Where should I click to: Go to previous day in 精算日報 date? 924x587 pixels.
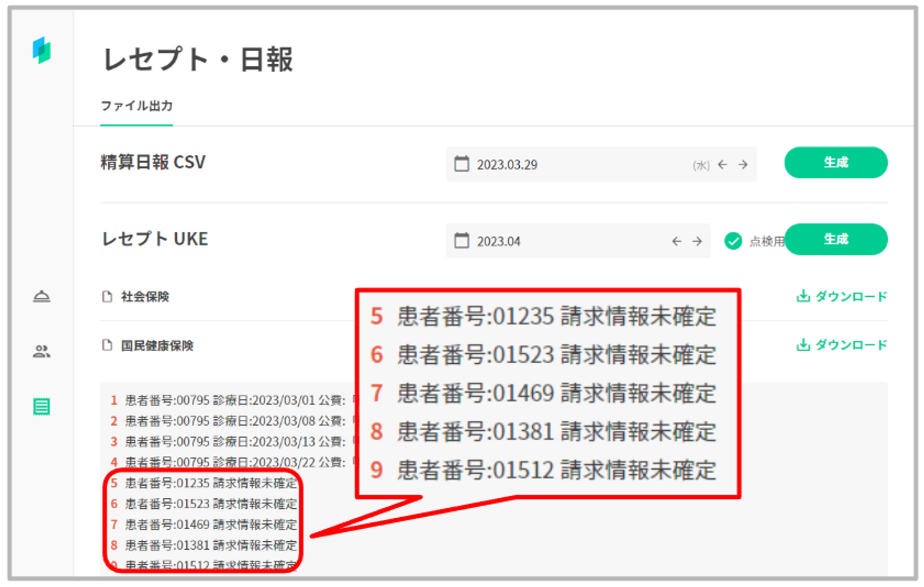click(x=723, y=165)
